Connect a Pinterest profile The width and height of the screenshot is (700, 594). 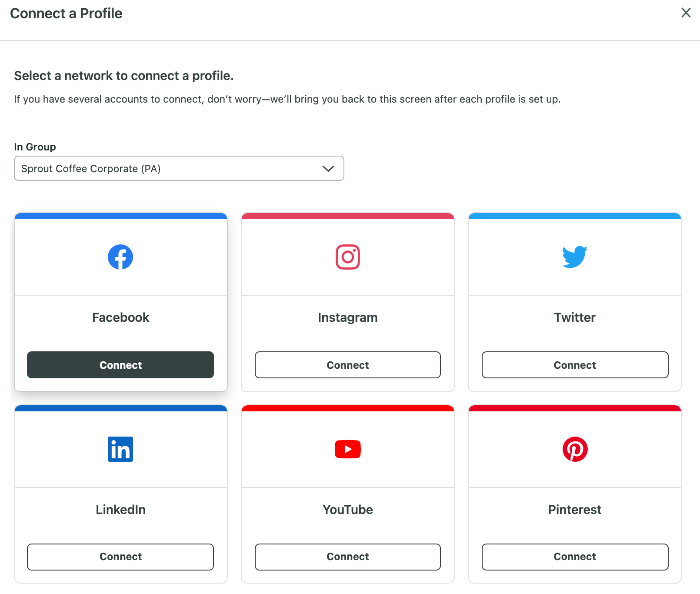click(575, 557)
